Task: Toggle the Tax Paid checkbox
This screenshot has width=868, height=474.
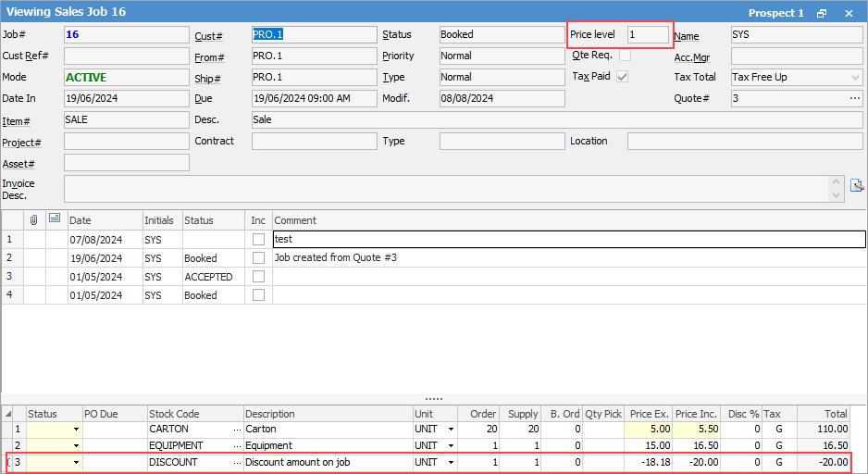Action: click(x=623, y=77)
